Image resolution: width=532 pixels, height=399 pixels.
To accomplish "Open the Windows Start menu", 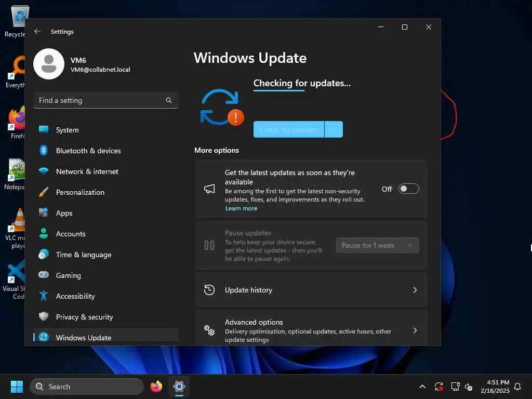I will click(x=17, y=387).
